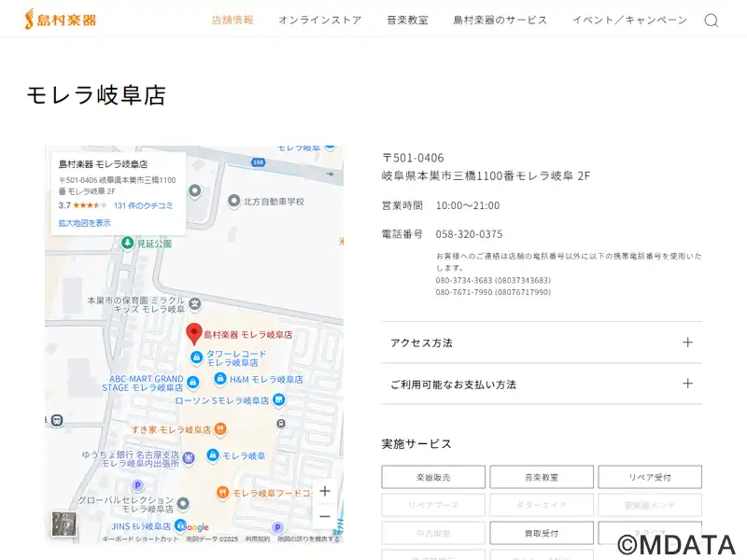The image size is (747, 560).
Task: Open the 131 件のクチコミ reviews link
Action: pyautogui.click(x=144, y=205)
